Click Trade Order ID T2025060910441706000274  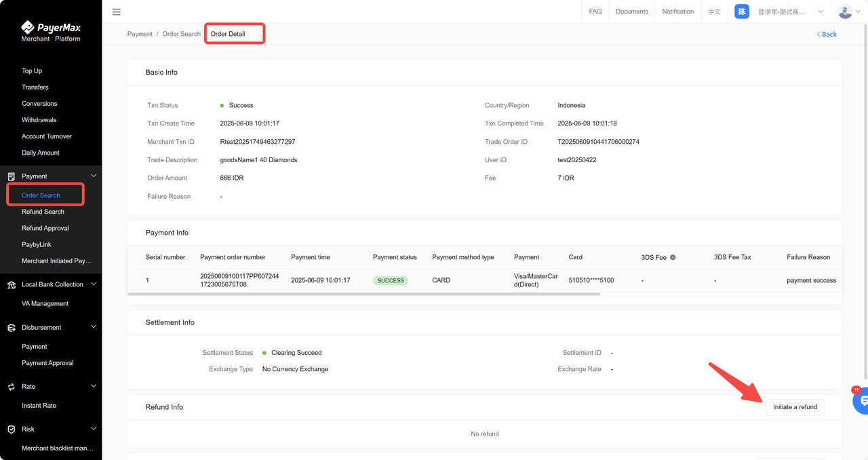pyautogui.click(x=598, y=142)
